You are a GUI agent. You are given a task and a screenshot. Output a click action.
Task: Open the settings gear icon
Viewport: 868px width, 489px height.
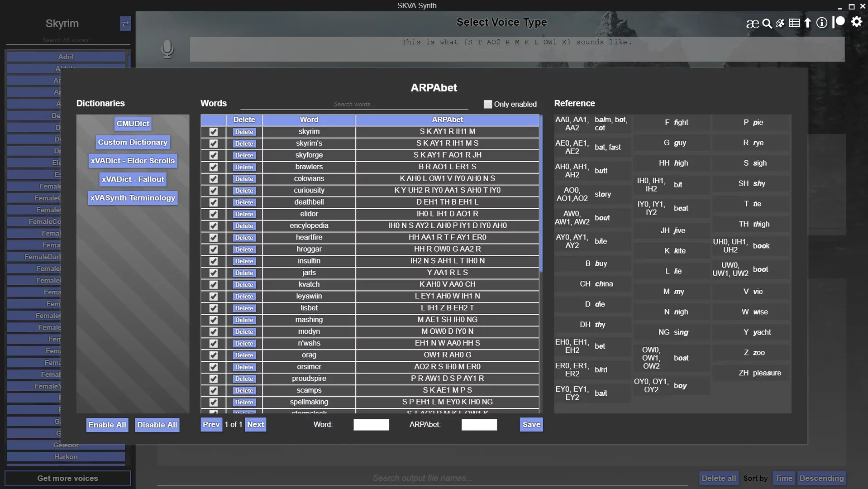856,21
